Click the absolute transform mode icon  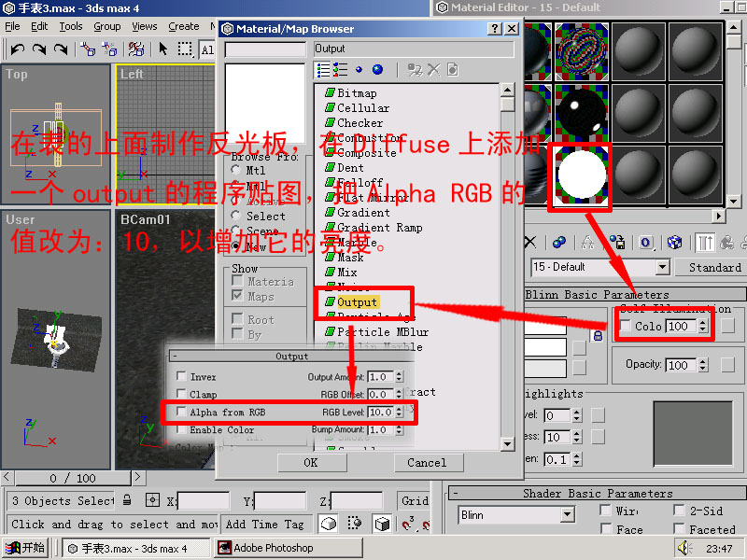point(152,500)
